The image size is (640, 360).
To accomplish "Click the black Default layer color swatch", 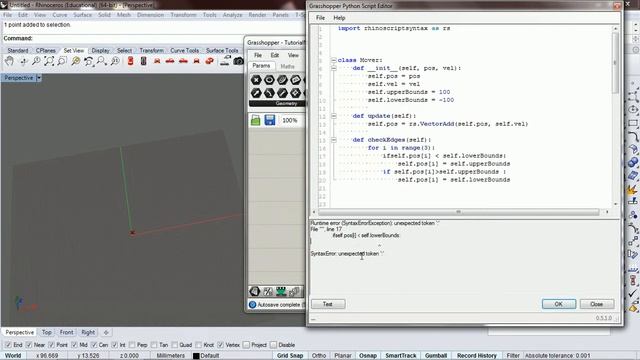I will (196, 356).
